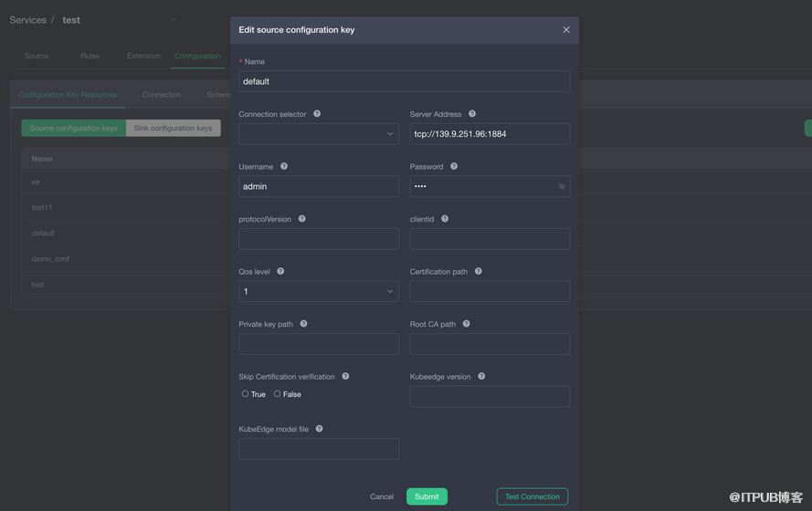Click help icon beside Server Address label

472,114
